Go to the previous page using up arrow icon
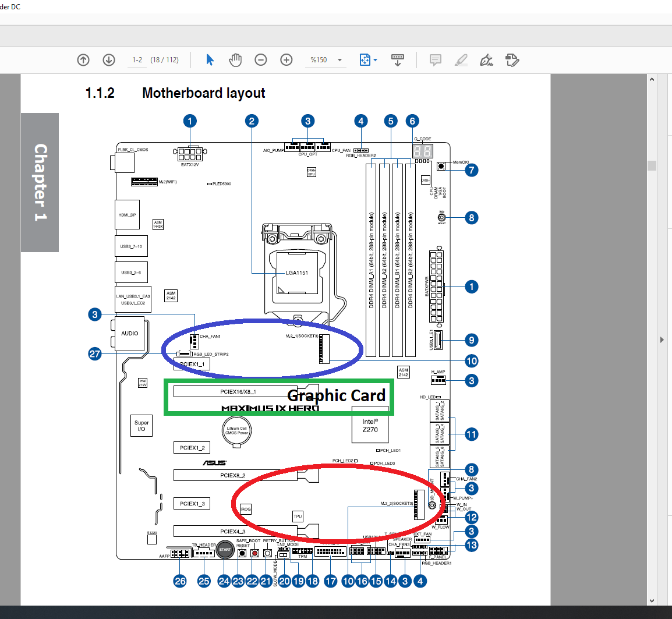Image resolution: width=672 pixels, height=619 pixels. coord(83,60)
